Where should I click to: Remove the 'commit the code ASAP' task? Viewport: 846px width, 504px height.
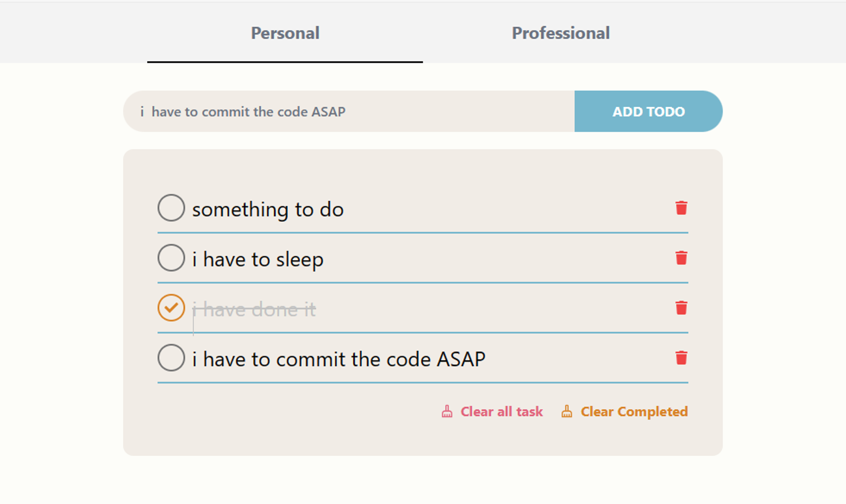pos(681,358)
